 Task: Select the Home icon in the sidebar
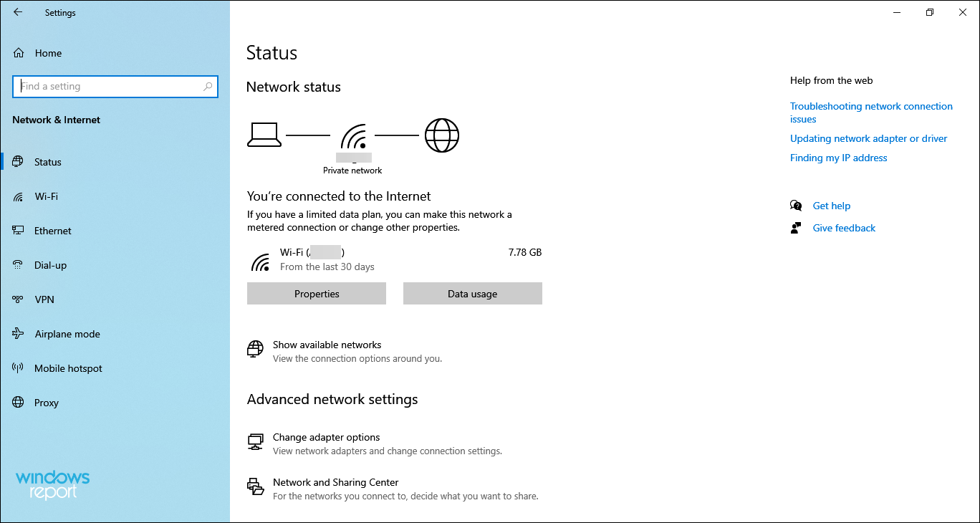[x=18, y=52]
